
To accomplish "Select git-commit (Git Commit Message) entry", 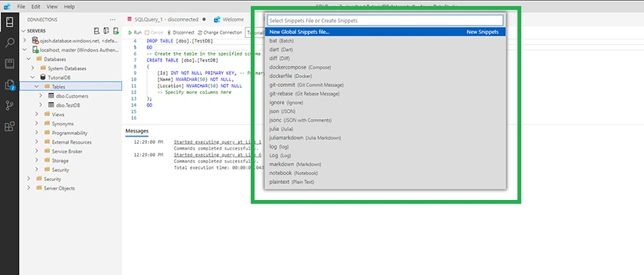I will [385, 85].
